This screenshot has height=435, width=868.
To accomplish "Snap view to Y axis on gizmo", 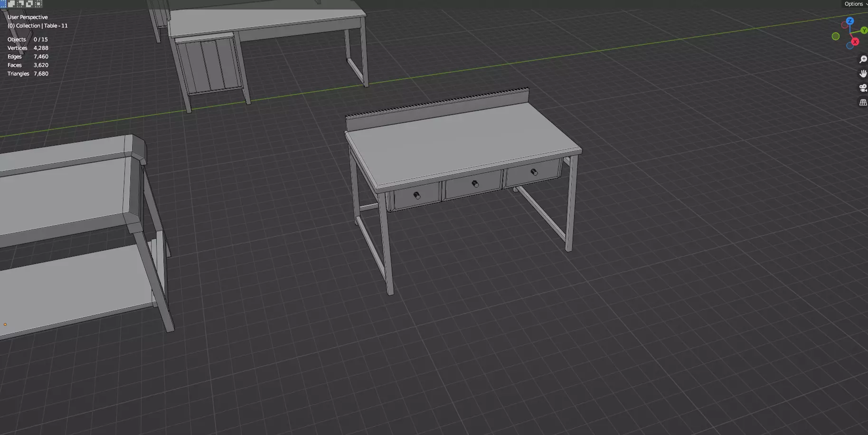I will point(864,30).
